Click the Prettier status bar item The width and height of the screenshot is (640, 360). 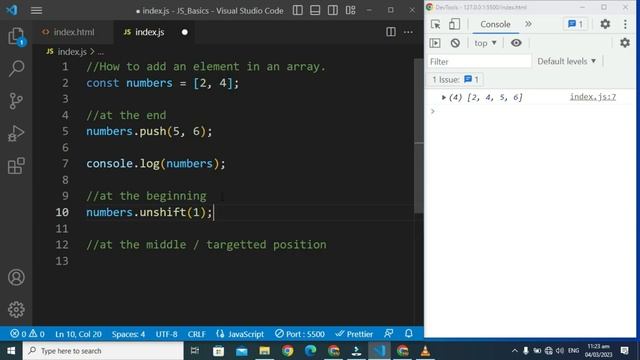point(354,334)
